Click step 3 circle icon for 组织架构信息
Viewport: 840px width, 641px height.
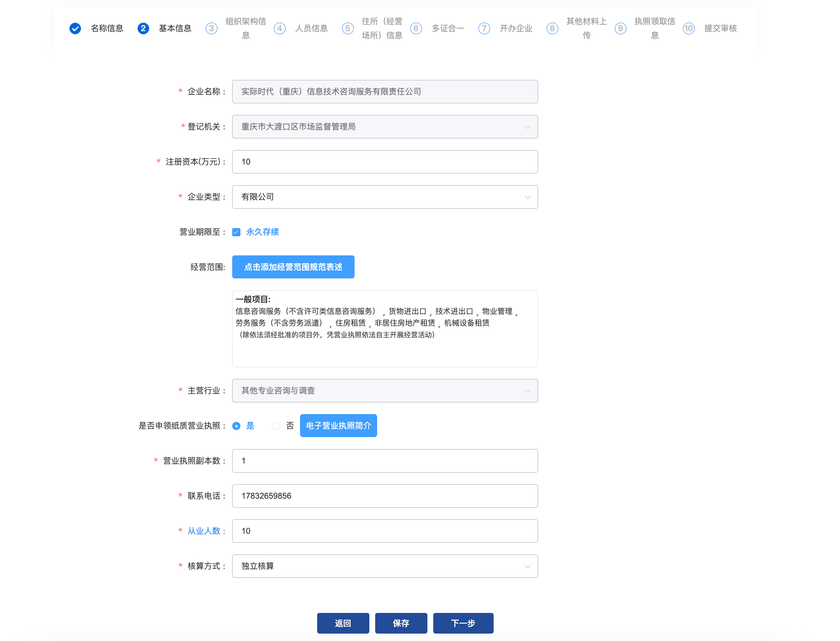tap(211, 28)
